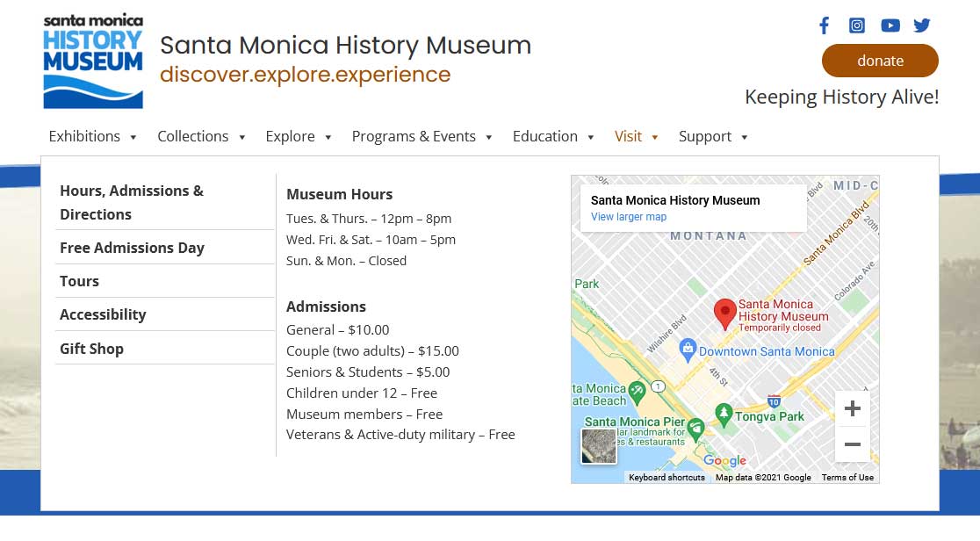The height and width of the screenshot is (541, 980).
Task: Select Free Admissions Day submenu item
Action: click(x=132, y=248)
